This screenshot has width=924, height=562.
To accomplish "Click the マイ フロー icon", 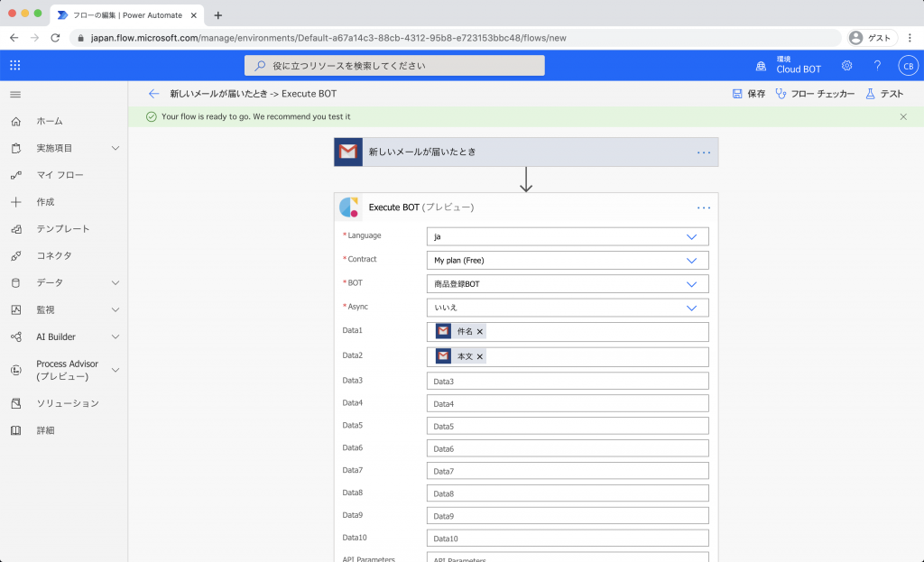I will 16,175.
